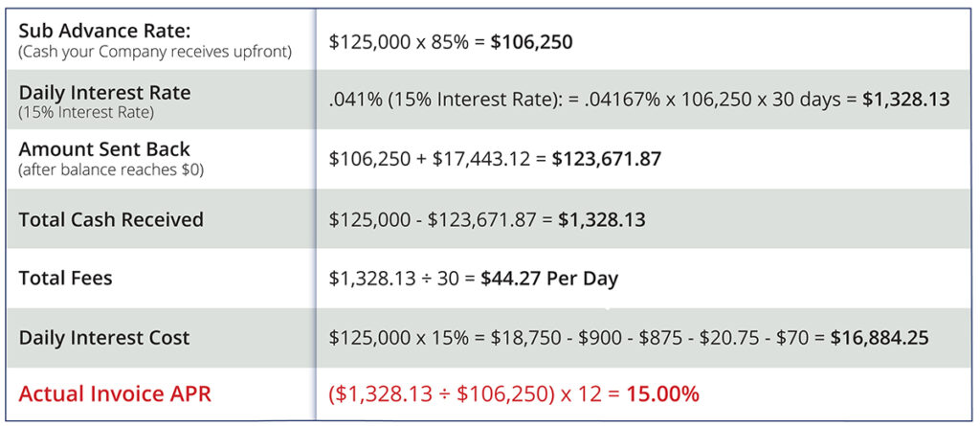Click the 'Cash your Company receives upfront' subtitle
The height and width of the screenshot is (426, 980).
pos(156,51)
